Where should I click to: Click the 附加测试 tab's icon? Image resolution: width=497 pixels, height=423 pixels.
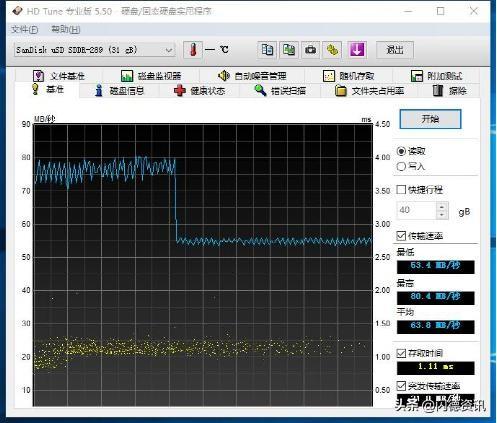[x=416, y=76]
